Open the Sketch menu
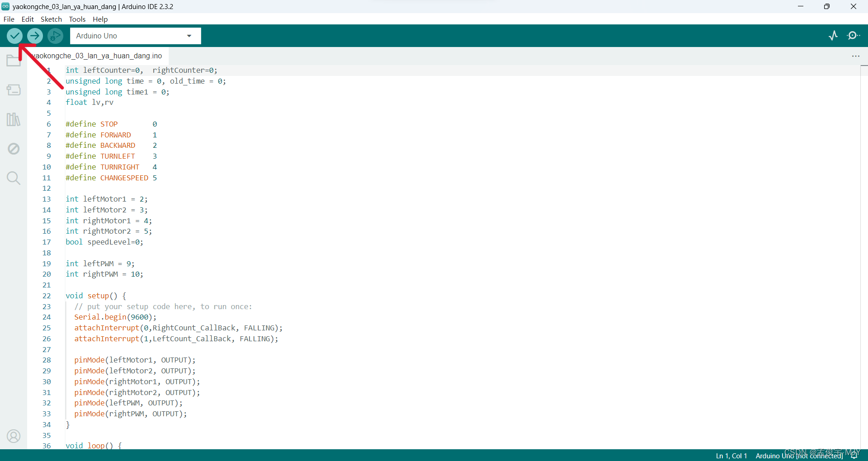Screen dimensions: 868x461 pyautogui.click(x=51, y=19)
